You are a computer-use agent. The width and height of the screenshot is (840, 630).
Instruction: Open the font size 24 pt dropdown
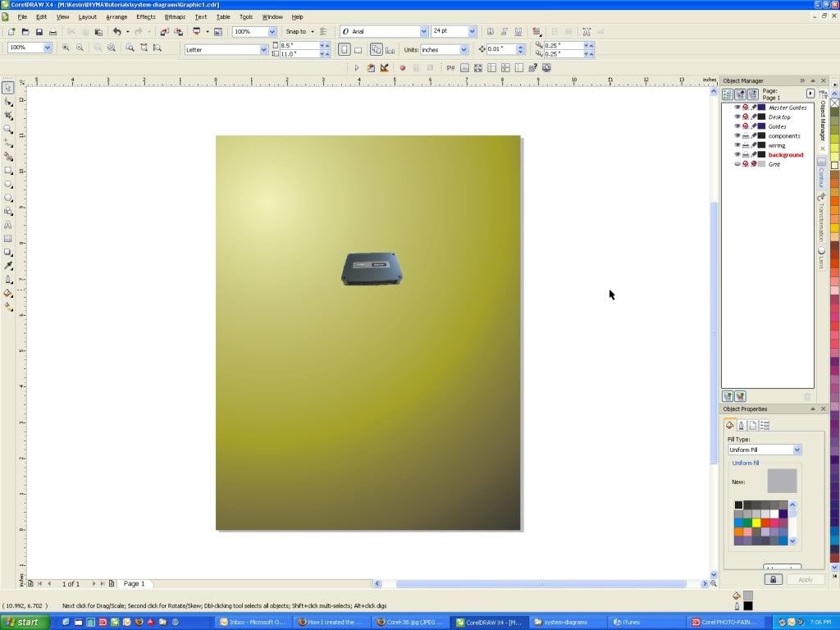472,31
